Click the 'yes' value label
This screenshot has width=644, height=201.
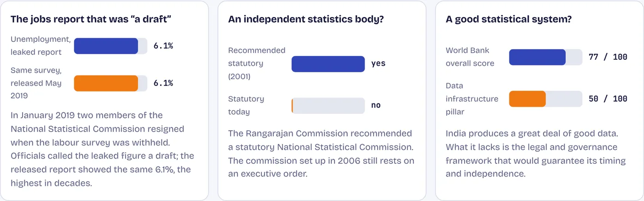point(378,64)
